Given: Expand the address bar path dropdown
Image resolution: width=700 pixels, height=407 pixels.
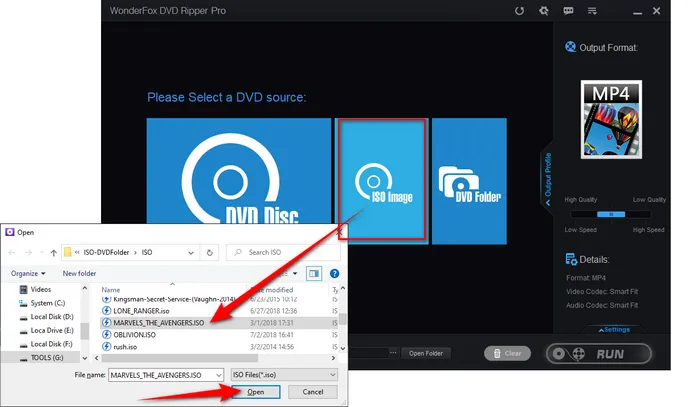Looking at the screenshot, I should coord(191,253).
